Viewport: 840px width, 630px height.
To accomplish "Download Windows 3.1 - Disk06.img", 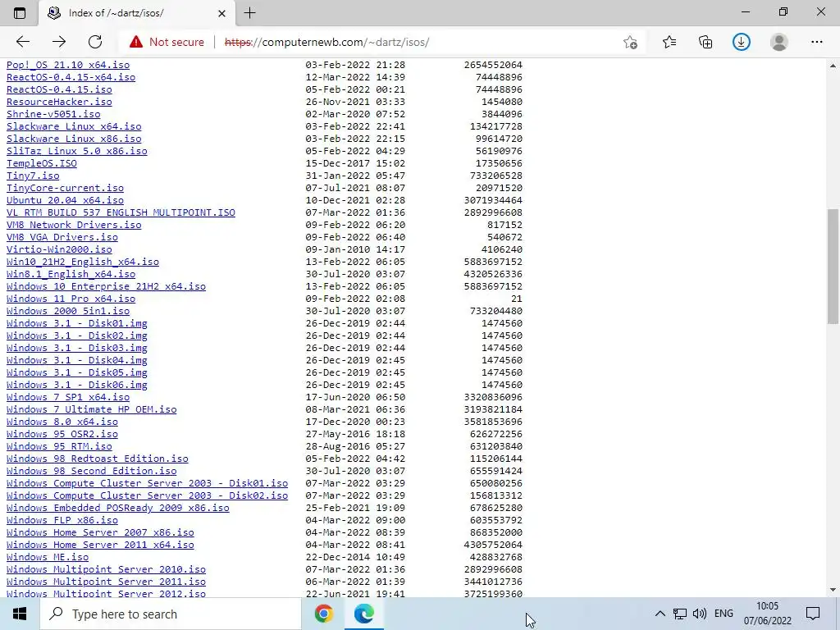I will [76, 386].
